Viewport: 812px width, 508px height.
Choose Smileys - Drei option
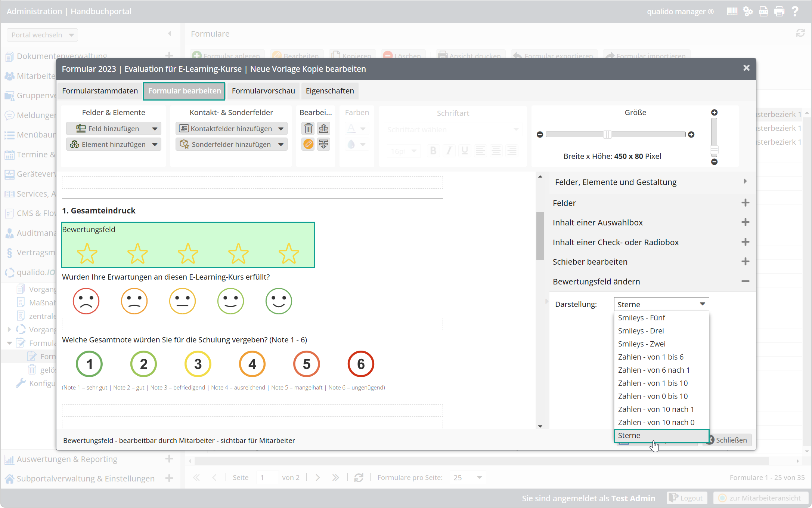[661, 331]
